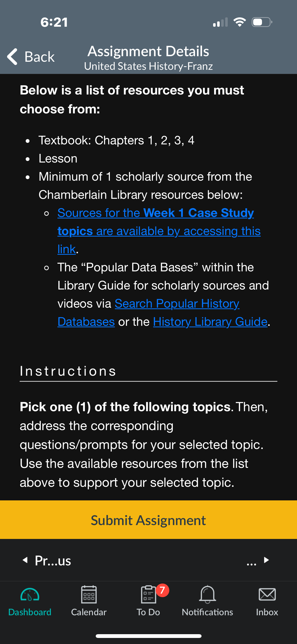Select the Pr...us previous label

tap(53, 561)
